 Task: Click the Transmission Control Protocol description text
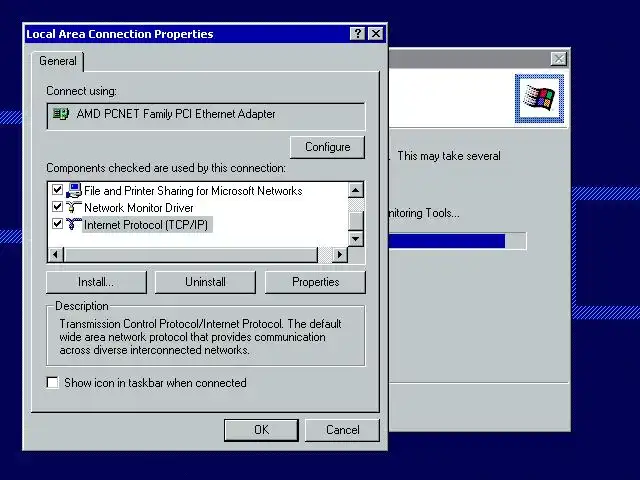(200, 337)
